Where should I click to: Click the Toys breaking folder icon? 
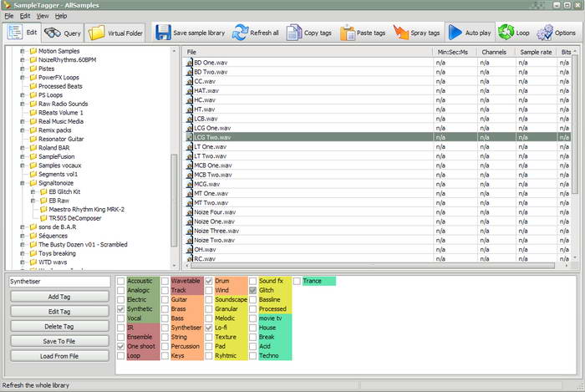(x=33, y=253)
